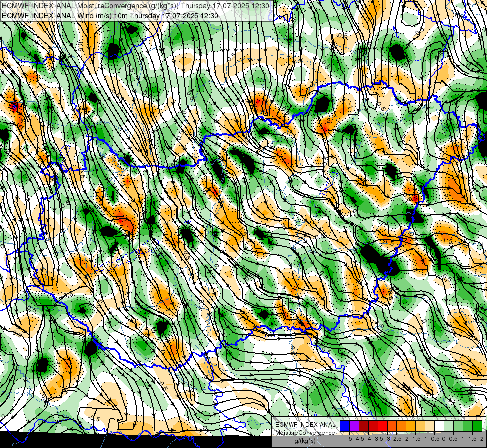Image resolution: width=487 pixels, height=448 pixels.
Task: Click the -2.5 legend tick value
Action: (x=396, y=439)
